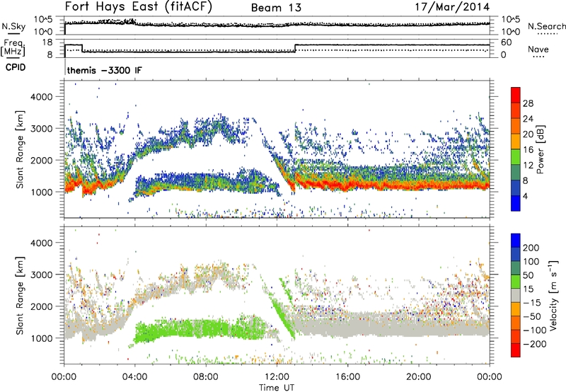
Task: Click the '4000' tick on the power panel axis
Action: coord(41,97)
